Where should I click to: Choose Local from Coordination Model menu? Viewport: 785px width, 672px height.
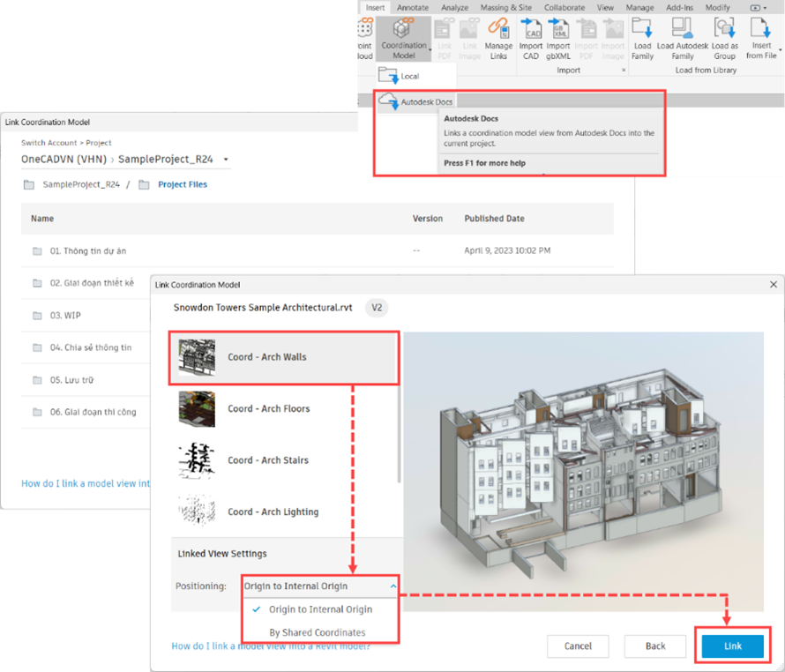click(416, 76)
